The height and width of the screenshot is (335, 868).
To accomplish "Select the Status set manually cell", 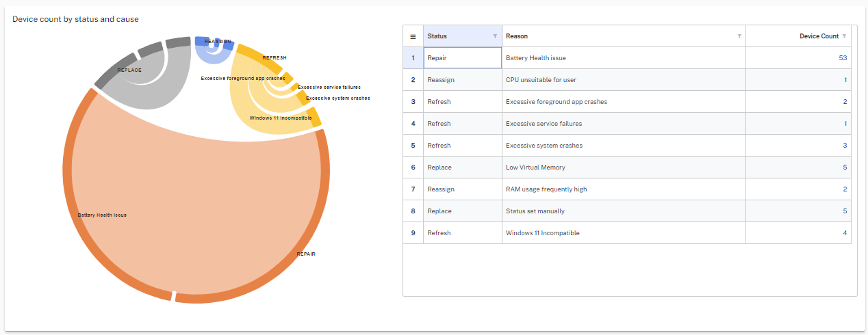I will pos(623,211).
